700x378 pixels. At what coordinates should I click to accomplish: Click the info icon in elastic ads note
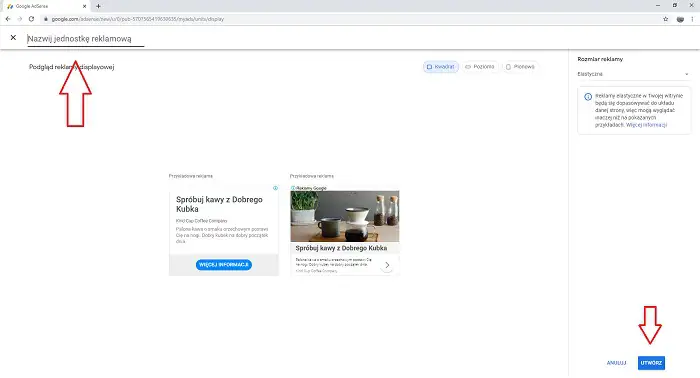588,96
